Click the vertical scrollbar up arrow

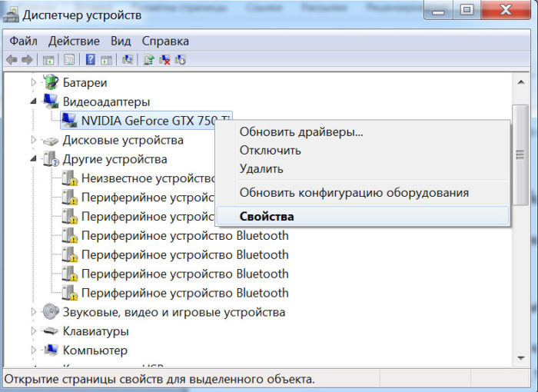pos(521,82)
